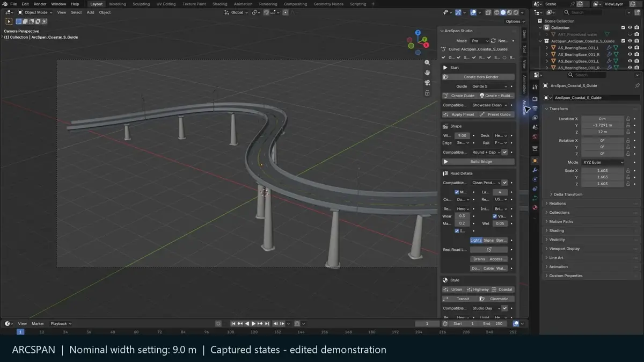Open the Modifiers wrench properties tab

535,170
